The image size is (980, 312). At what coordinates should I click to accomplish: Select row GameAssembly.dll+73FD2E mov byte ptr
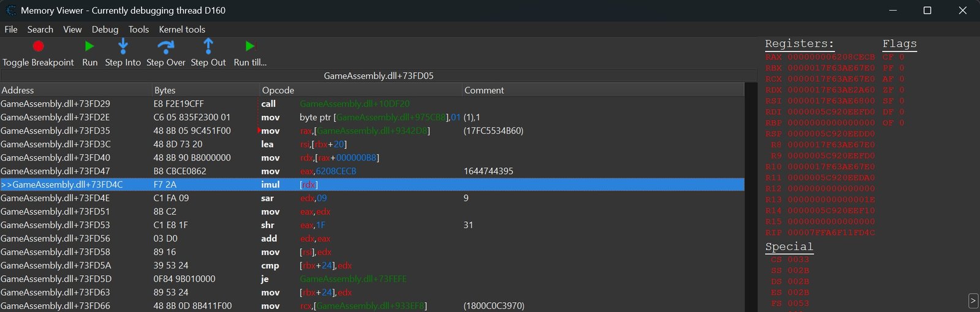[x=372, y=117]
